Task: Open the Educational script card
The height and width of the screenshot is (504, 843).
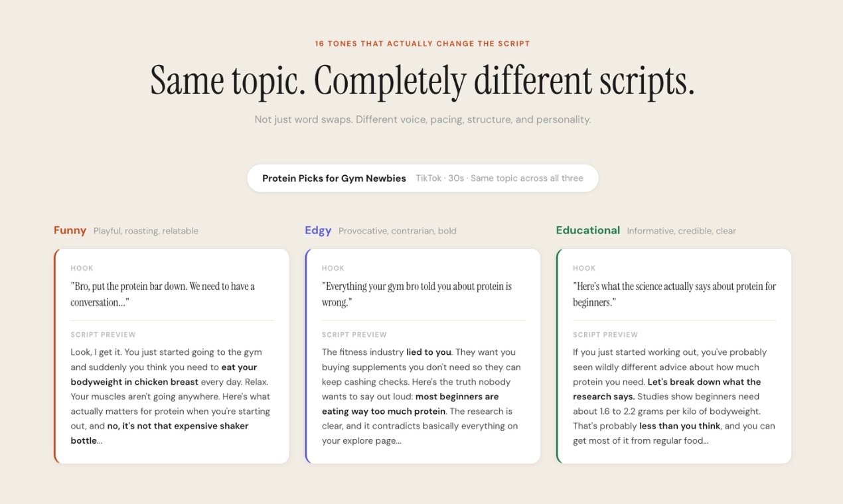Action: [x=674, y=355]
